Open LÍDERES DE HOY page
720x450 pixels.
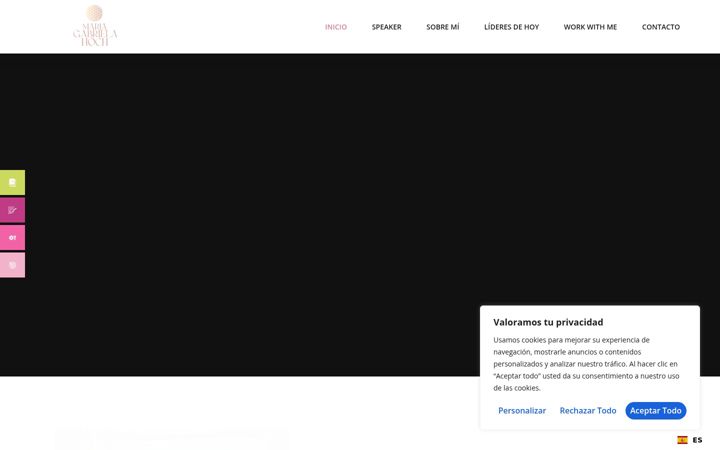pyautogui.click(x=512, y=27)
